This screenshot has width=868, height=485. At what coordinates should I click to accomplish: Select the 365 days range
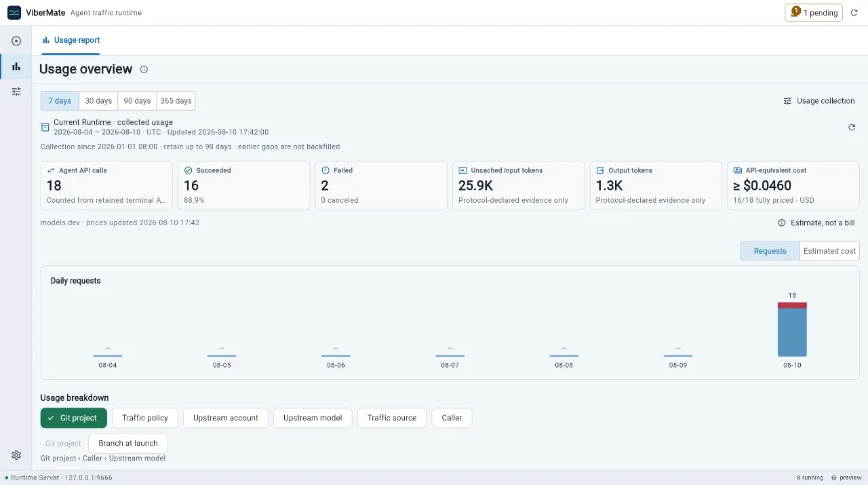click(x=176, y=100)
